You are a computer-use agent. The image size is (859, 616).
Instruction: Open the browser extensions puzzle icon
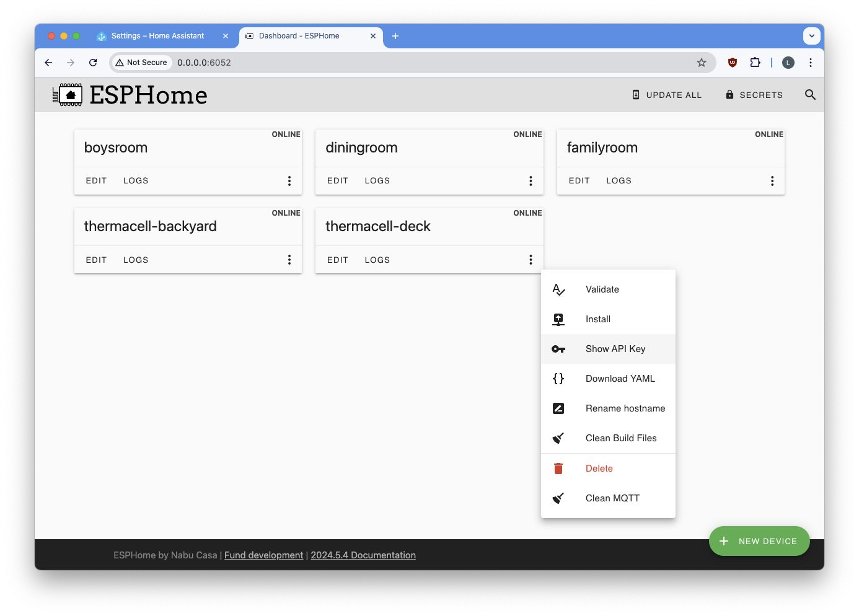755,63
